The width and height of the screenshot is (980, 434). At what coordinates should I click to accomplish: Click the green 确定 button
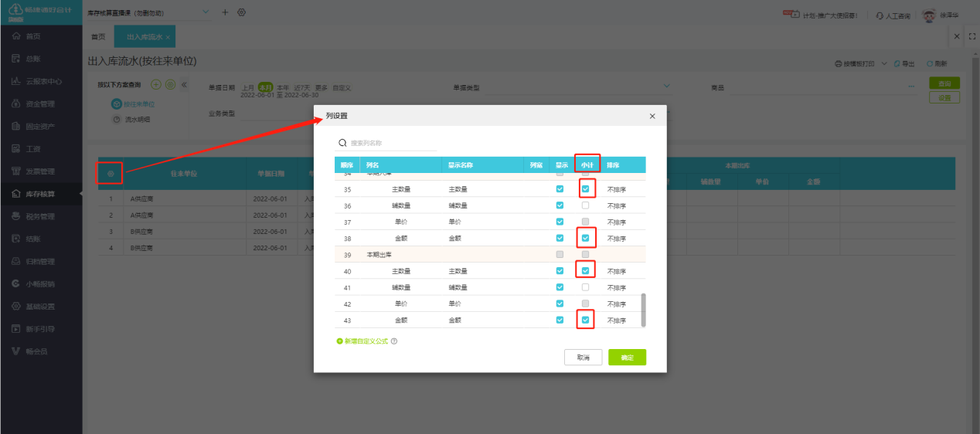pyautogui.click(x=627, y=358)
